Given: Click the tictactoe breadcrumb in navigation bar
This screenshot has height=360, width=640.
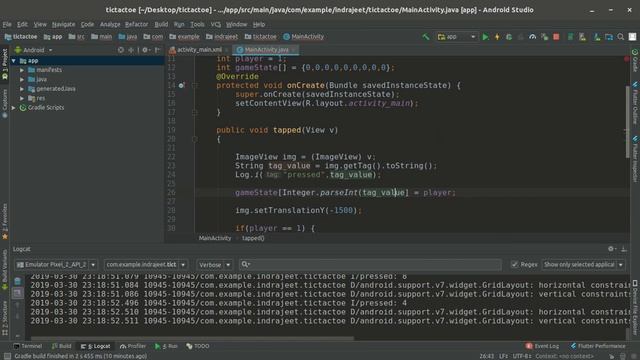Looking at the screenshot, I should (x=21, y=37).
